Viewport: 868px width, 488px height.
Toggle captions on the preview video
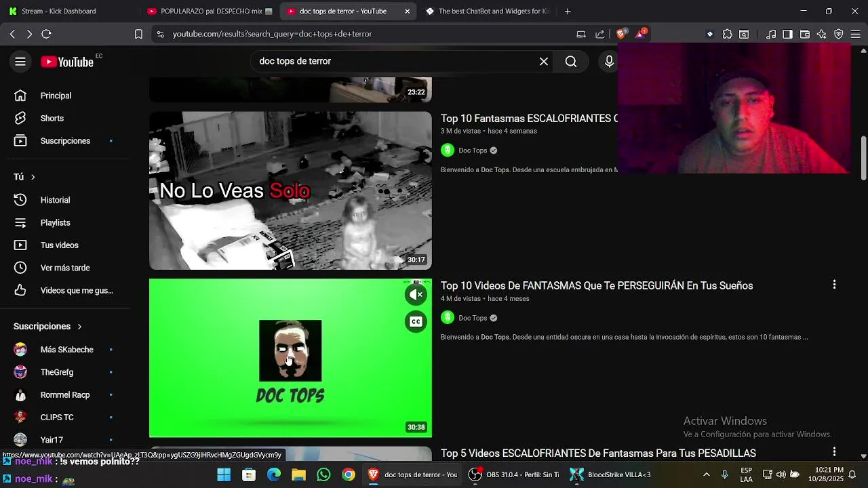point(416,321)
